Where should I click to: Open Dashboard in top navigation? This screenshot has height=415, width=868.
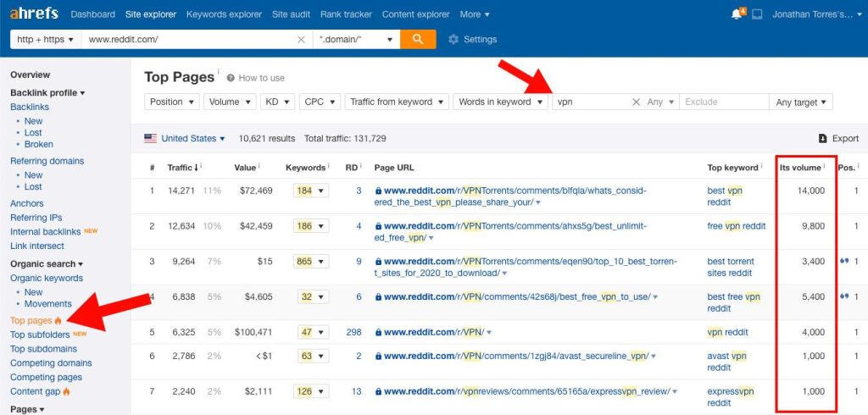93,14
